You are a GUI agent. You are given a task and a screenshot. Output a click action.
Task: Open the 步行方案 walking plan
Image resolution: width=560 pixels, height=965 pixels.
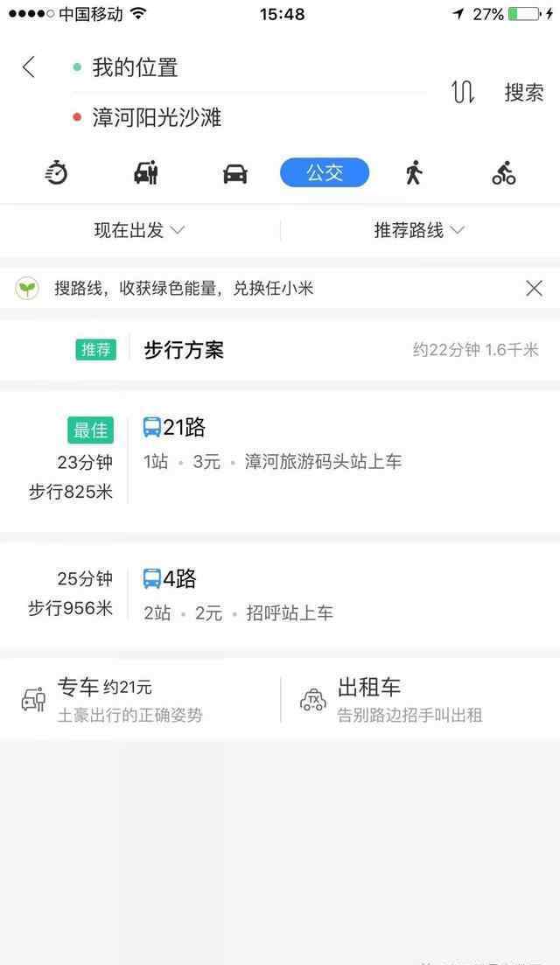pos(280,350)
